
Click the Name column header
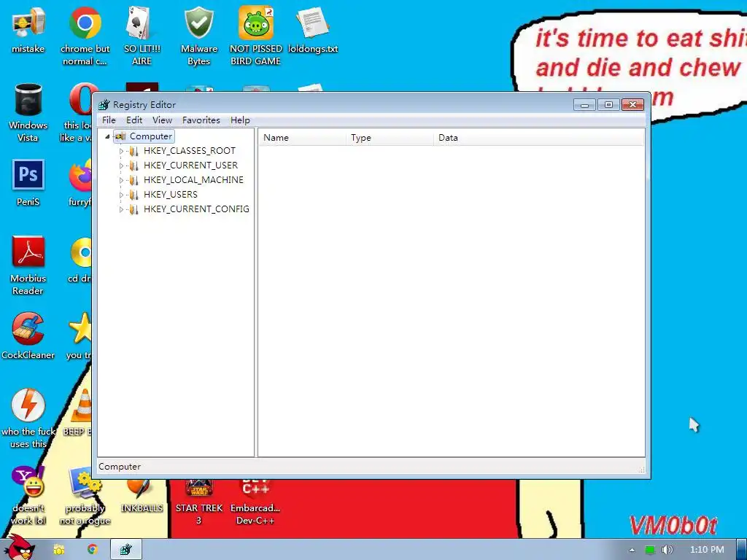(x=302, y=138)
